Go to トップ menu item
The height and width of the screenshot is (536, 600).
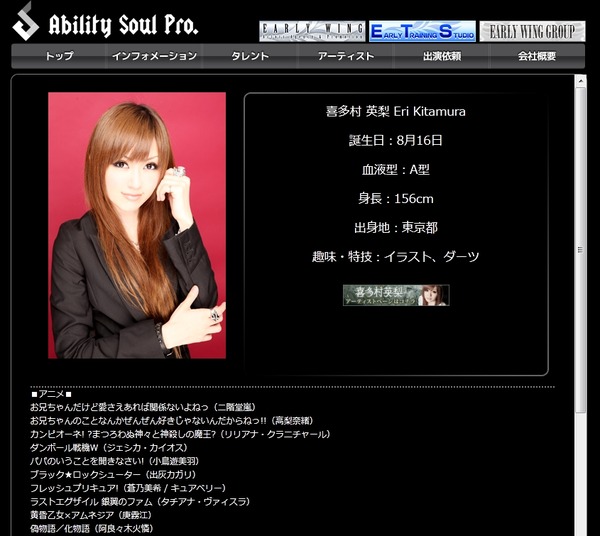click(59, 56)
